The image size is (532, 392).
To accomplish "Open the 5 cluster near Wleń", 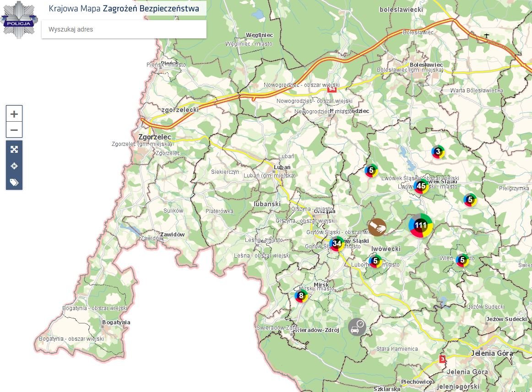I will [462, 260].
